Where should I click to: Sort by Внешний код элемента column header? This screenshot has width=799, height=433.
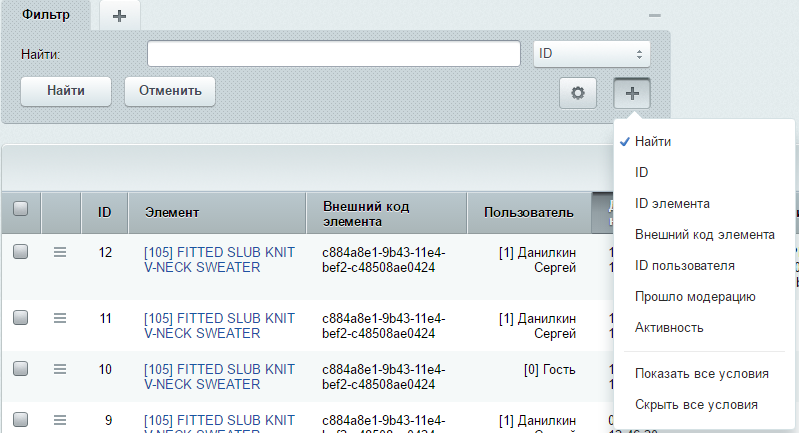[386, 213]
